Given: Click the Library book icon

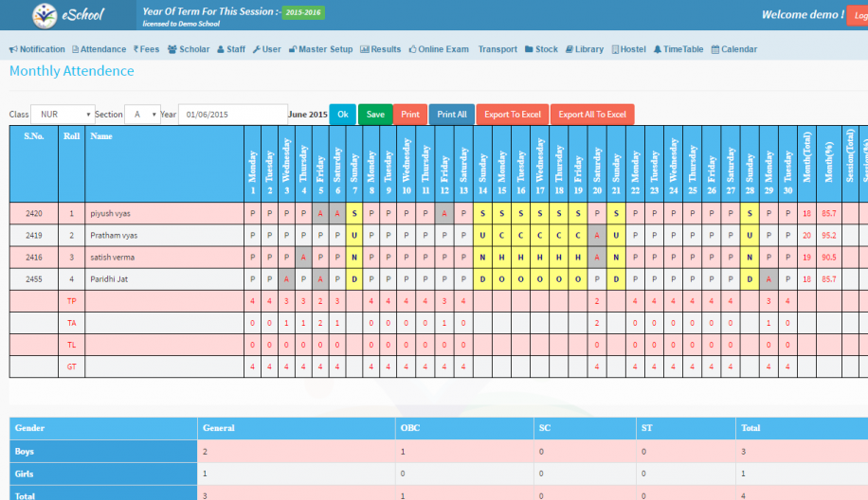Looking at the screenshot, I should pyautogui.click(x=570, y=49).
